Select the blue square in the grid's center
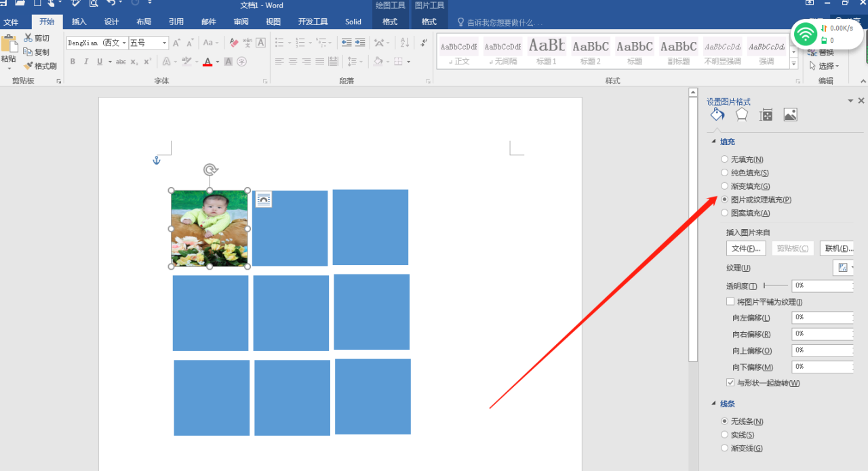The width and height of the screenshot is (868, 471). [291, 313]
